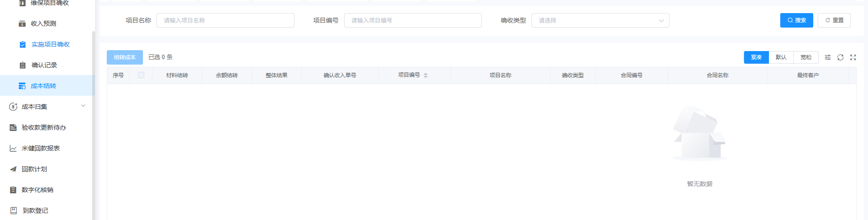This screenshot has height=220, width=868.
Task: Sort by 项目编号 column
Action: coord(425,75)
